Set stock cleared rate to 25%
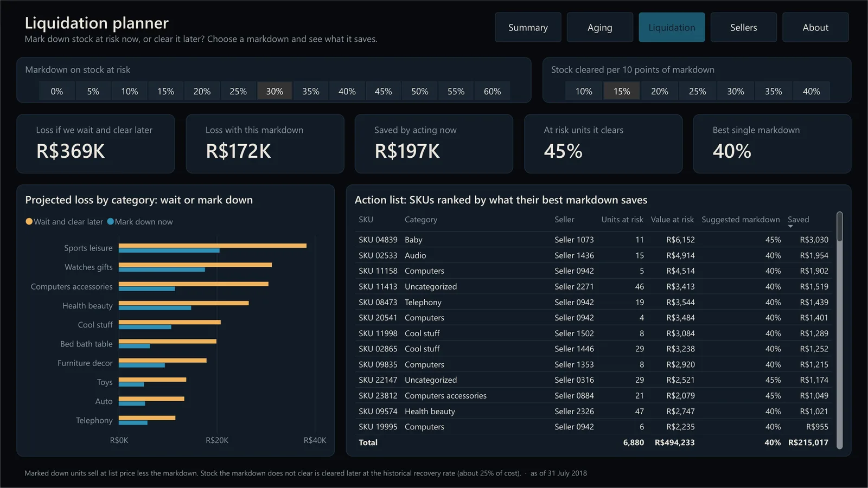Screen dimensions: 868x488 (698, 91)
